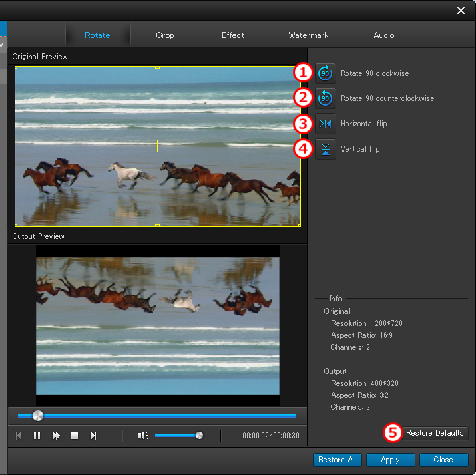
Task: Switch to the Crop tab
Action: click(165, 35)
